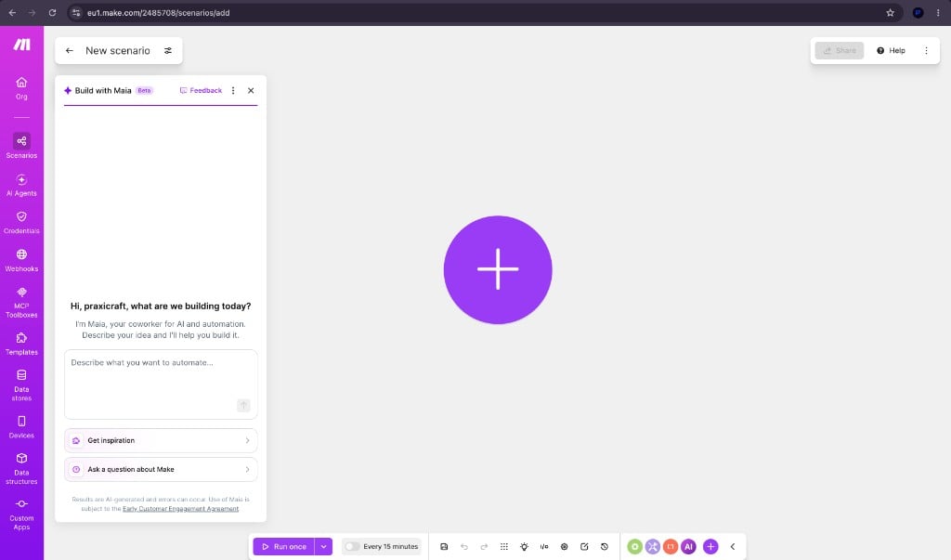This screenshot has height=560, width=951.
Task: Open the browser profile avatar
Action: (918, 12)
